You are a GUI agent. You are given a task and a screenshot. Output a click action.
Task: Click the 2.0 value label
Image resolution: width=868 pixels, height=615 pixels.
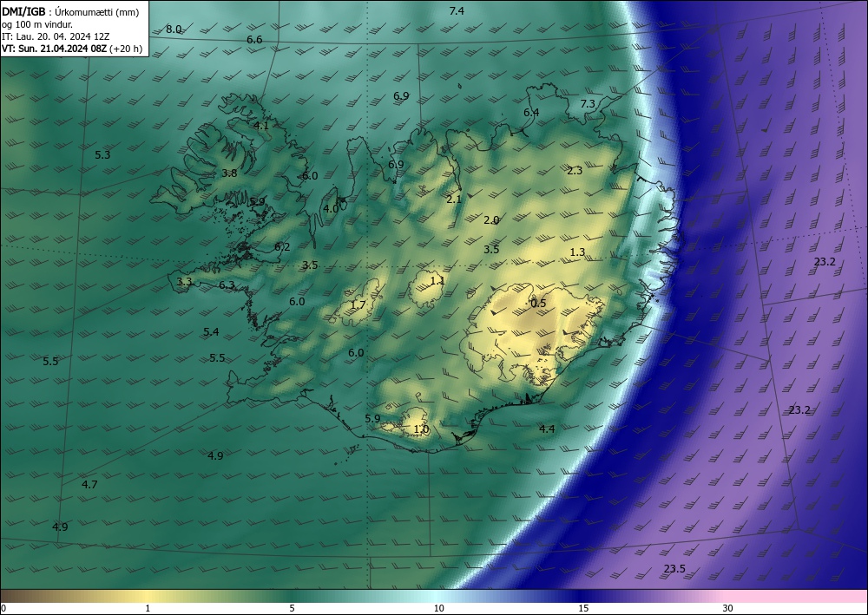pos(491,220)
